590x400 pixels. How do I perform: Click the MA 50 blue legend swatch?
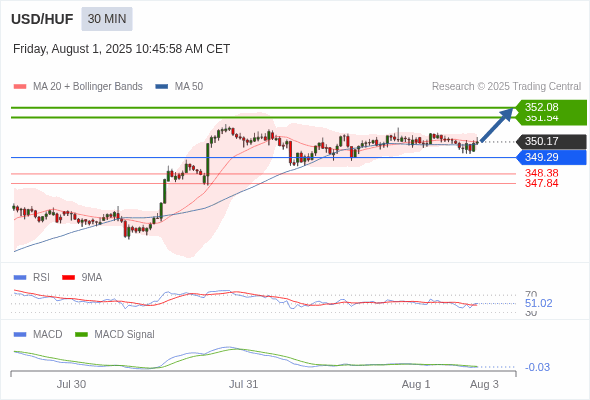pos(162,87)
